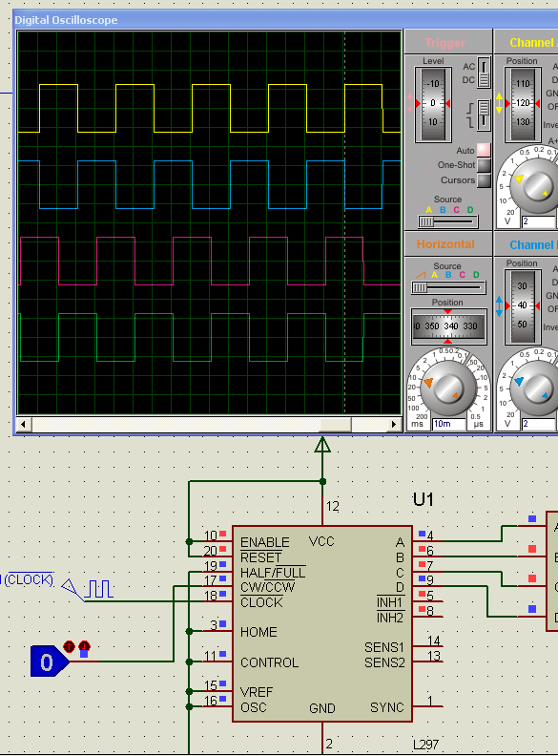
Task: Click the CONTROL pin label on L297
Action: tap(269, 663)
